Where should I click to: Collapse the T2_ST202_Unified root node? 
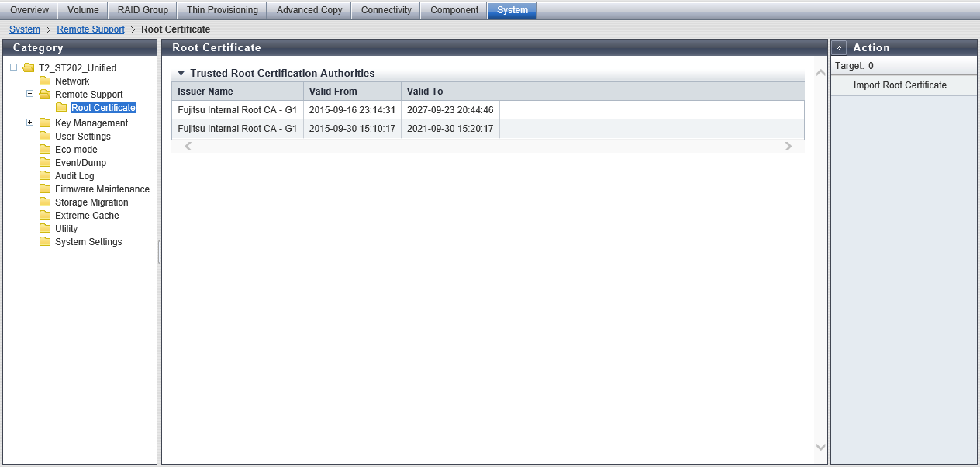point(14,67)
